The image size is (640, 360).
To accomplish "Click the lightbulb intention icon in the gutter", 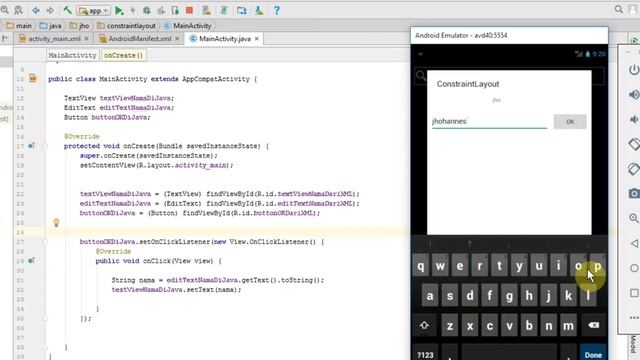I will tap(56, 222).
